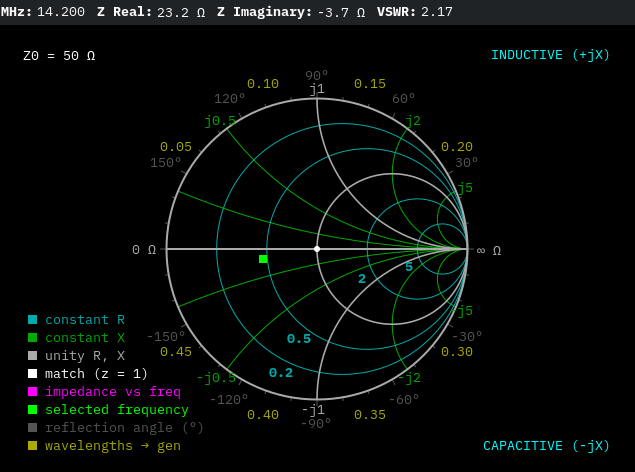Click the cyan '0.5' resistance circle label

click(x=299, y=338)
